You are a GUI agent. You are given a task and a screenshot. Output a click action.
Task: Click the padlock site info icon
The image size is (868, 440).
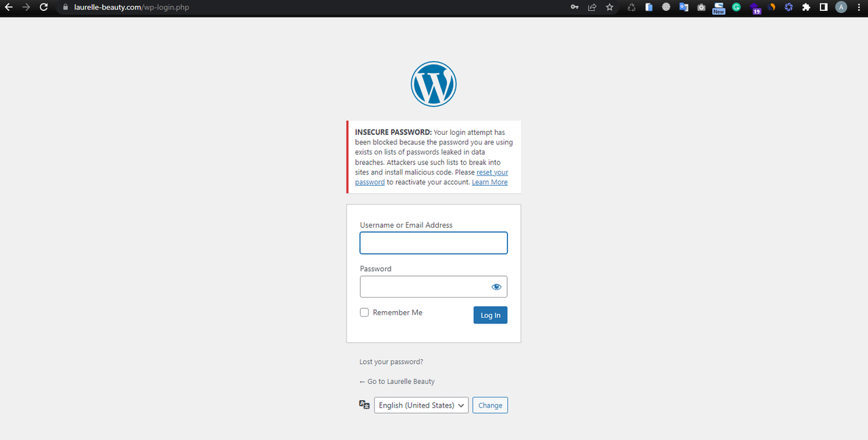(x=66, y=7)
